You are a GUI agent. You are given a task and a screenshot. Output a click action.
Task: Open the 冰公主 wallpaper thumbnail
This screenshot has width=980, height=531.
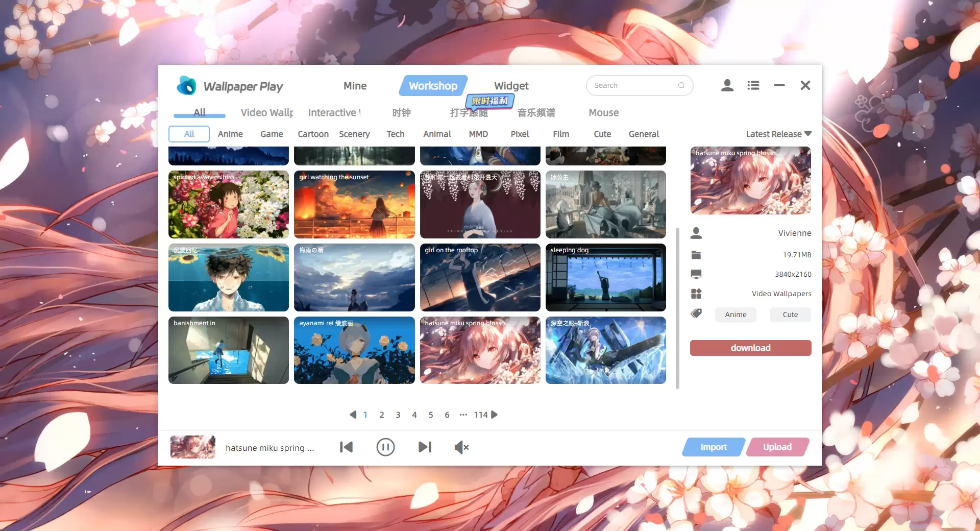[606, 204]
